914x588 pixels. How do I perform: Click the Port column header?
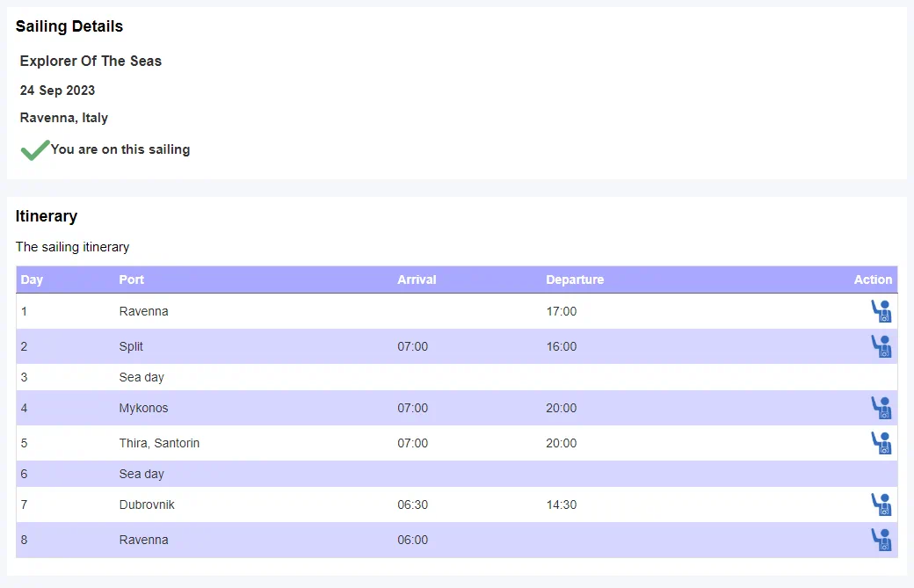tap(132, 279)
